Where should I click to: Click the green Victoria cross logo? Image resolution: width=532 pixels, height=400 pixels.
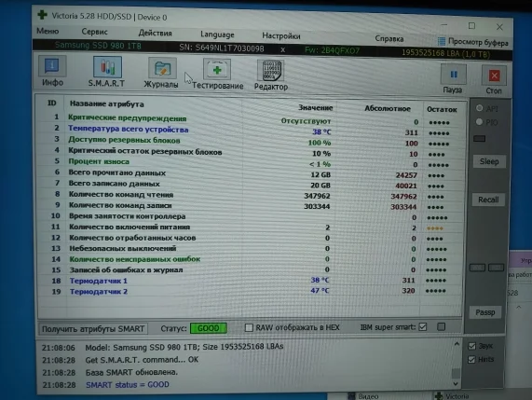click(43, 15)
